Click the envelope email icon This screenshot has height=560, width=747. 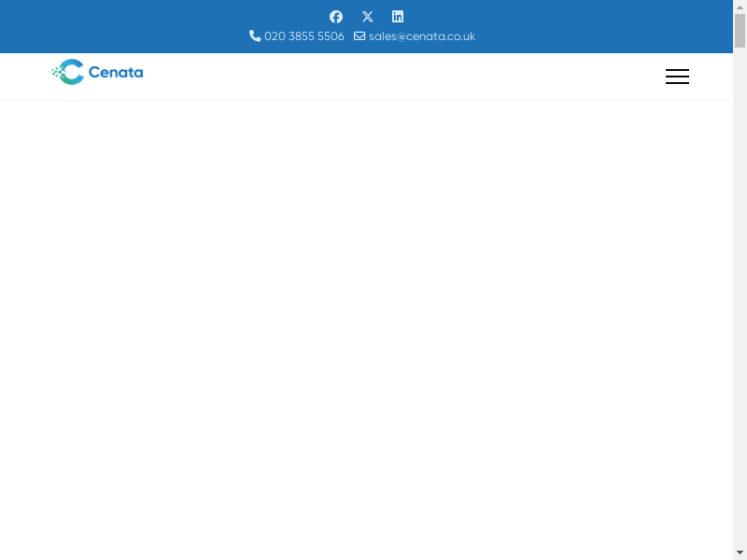point(359,36)
